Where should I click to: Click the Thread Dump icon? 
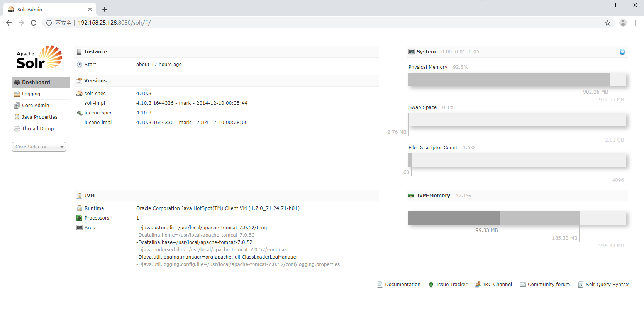click(x=17, y=129)
